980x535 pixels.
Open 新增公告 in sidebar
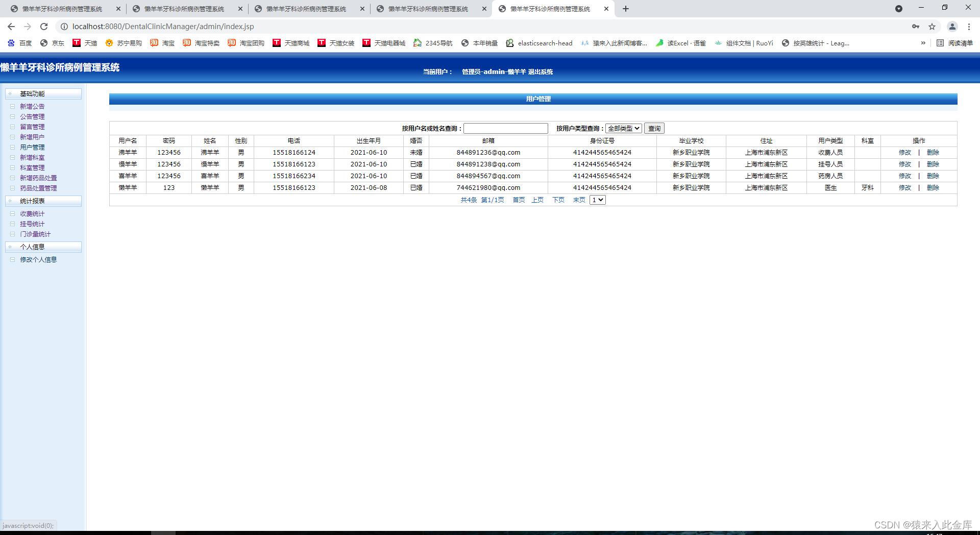coord(32,106)
